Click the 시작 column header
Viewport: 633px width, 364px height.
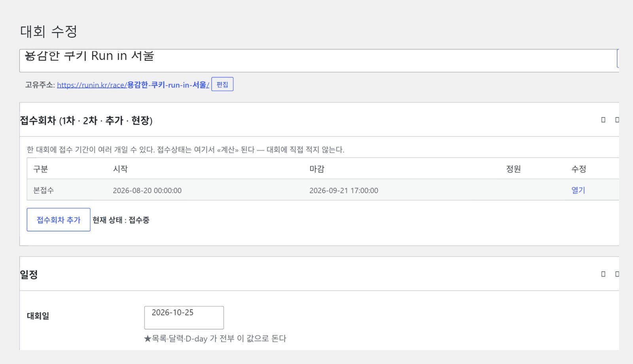pos(120,169)
